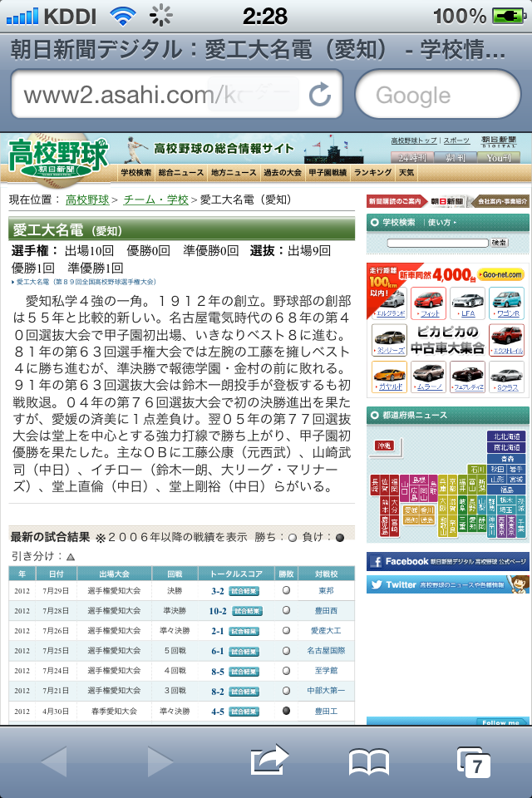Open the Sクラス silver car thumbnail
Screen dimensions: 532x798
pos(507,377)
